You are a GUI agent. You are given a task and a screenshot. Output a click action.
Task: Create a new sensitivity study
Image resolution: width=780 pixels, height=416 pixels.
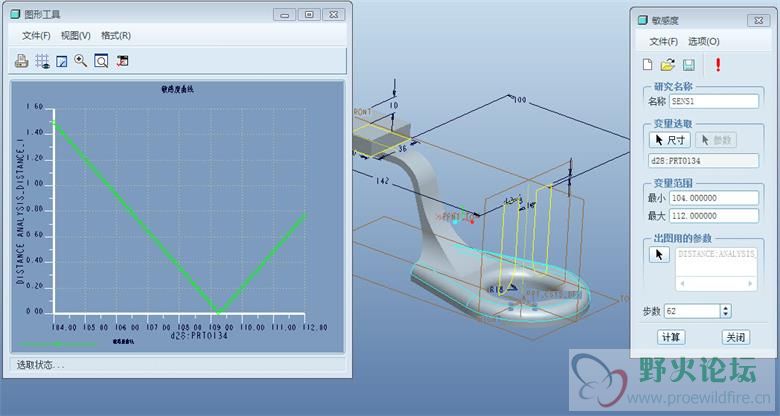[x=647, y=65]
